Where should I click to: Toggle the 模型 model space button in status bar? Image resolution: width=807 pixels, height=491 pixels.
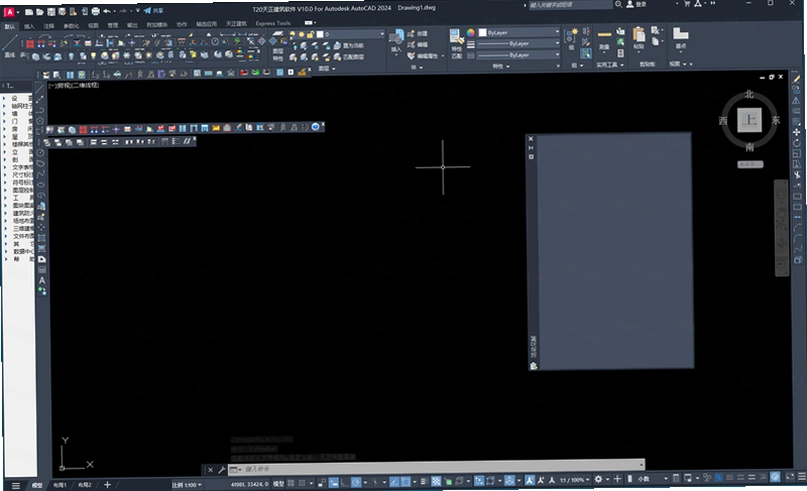[278, 484]
